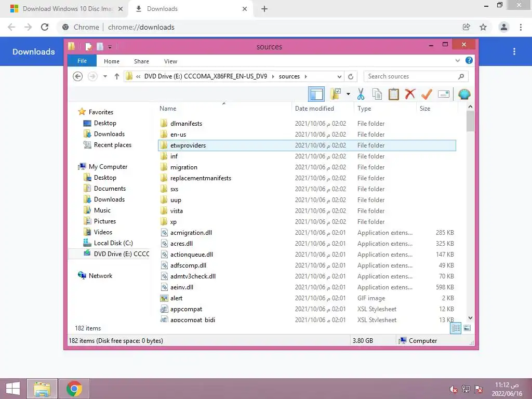Click the red X Delete icon

point(410,94)
